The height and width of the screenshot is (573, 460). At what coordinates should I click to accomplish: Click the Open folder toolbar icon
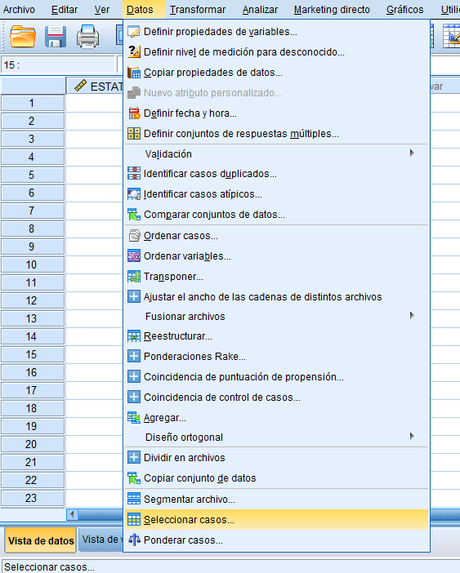[x=23, y=36]
